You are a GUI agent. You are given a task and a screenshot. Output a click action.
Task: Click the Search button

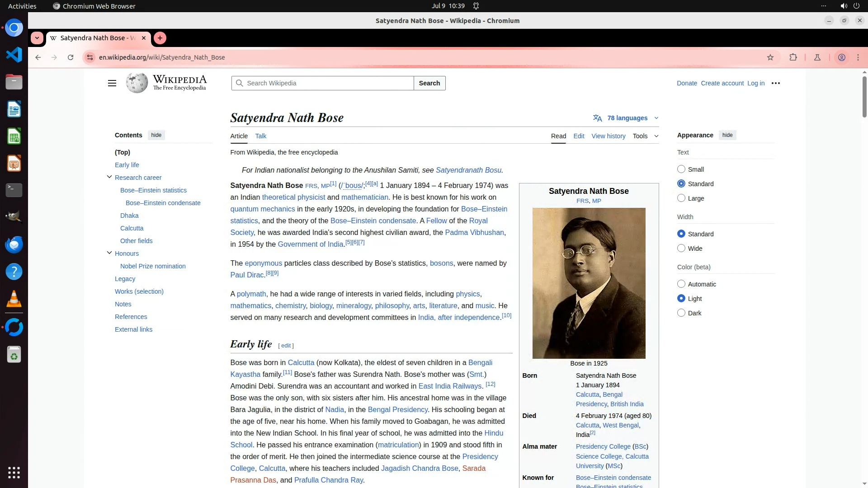click(x=429, y=83)
